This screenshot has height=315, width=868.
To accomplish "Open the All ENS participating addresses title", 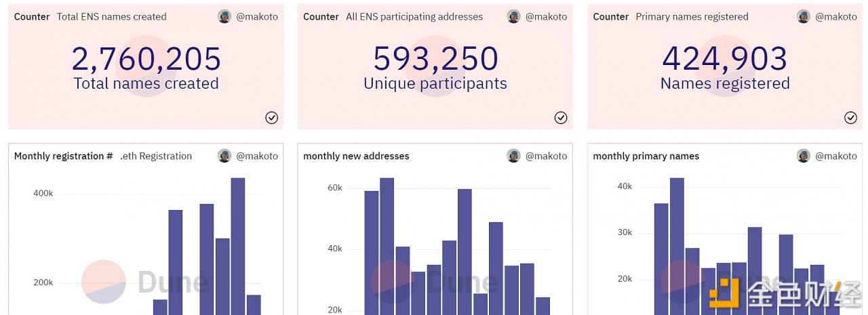I will point(414,17).
